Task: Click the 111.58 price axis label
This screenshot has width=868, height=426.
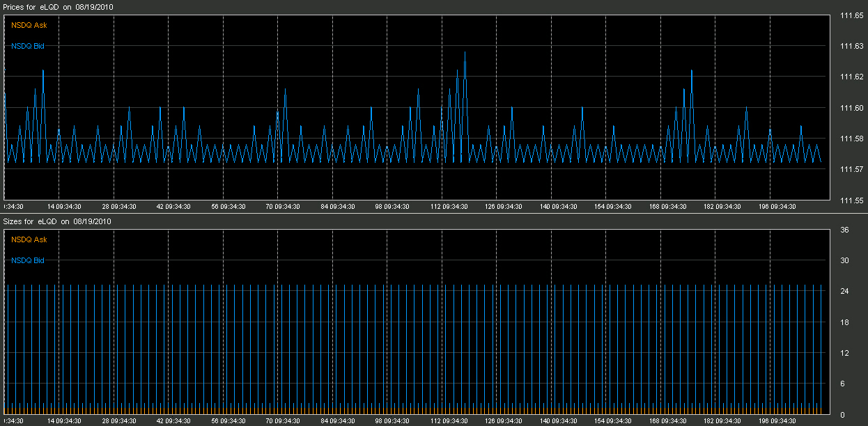Action: pos(852,139)
